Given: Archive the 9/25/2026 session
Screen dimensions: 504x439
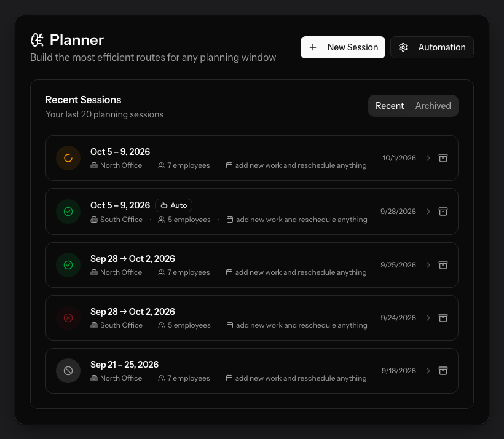Looking at the screenshot, I should pyautogui.click(x=443, y=264).
